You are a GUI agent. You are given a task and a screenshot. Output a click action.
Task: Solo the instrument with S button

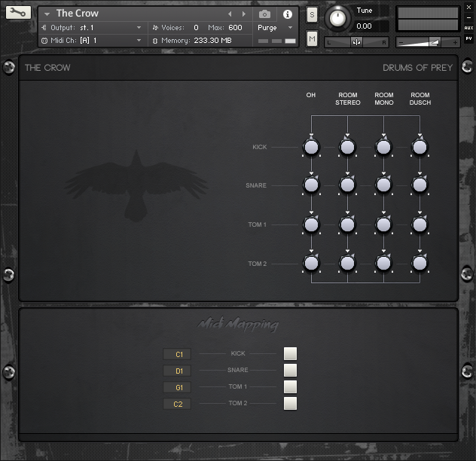pos(312,15)
